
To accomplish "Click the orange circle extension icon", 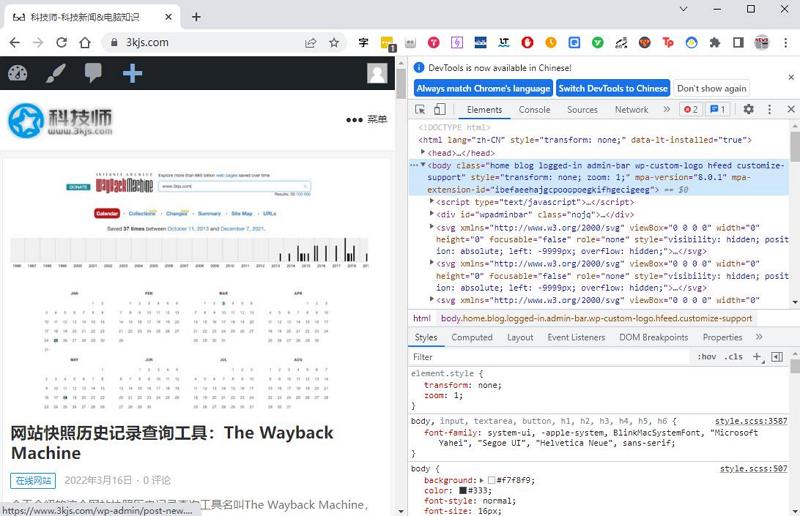I will [x=551, y=43].
